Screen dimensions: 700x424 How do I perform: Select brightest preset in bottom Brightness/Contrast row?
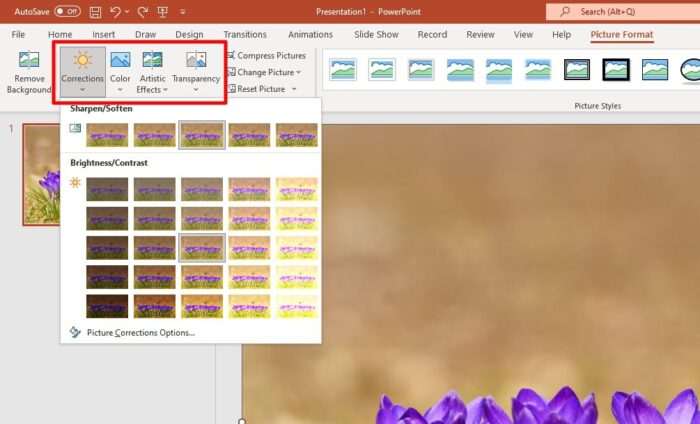coord(296,306)
